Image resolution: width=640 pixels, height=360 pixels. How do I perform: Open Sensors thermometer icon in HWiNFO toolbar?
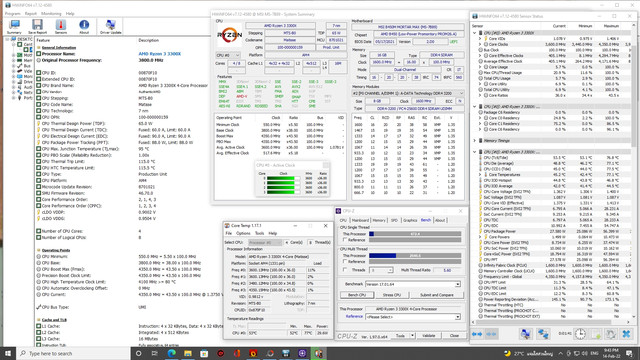61,27
